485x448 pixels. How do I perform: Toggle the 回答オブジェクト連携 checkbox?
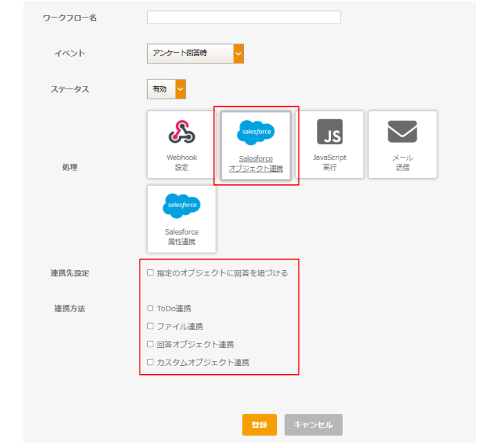[151, 344]
